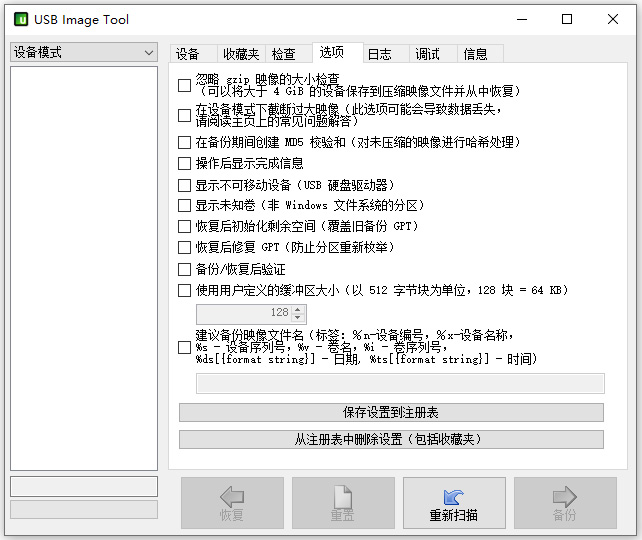
Task: Enable 备份/恢复后验证 checkbox
Action: 184,269
